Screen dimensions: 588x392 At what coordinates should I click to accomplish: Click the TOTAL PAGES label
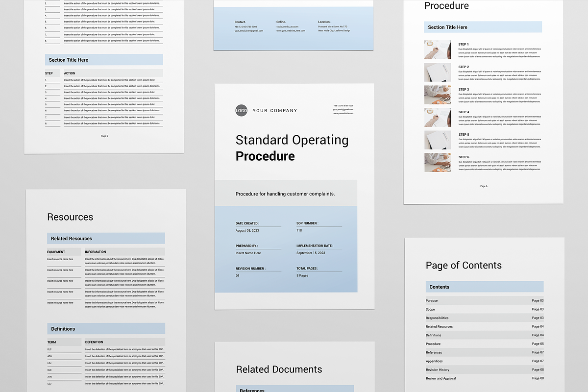pos(307,269)
